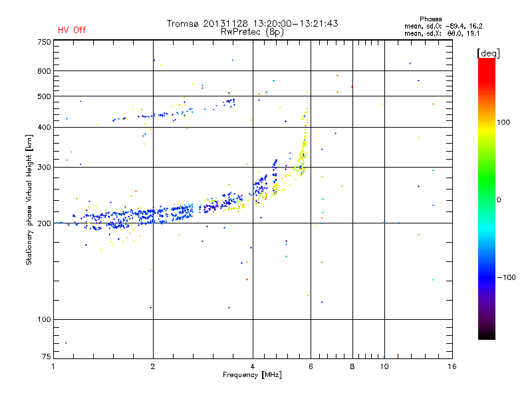Viewport: 532px width, 399px height.
Task: Select the 'mean, sd,O: -89.4, 16.2' line
Action: 443,26
